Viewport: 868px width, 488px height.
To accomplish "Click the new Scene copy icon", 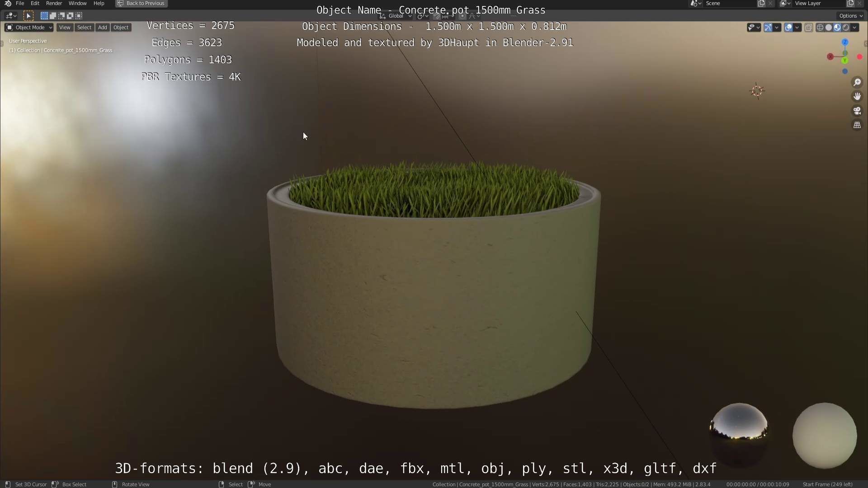I will [x=761, y=3].
